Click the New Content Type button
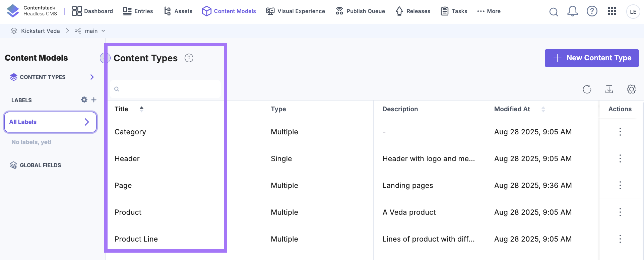Viewport: 644px width, 260px height. [x=592, y=58]
